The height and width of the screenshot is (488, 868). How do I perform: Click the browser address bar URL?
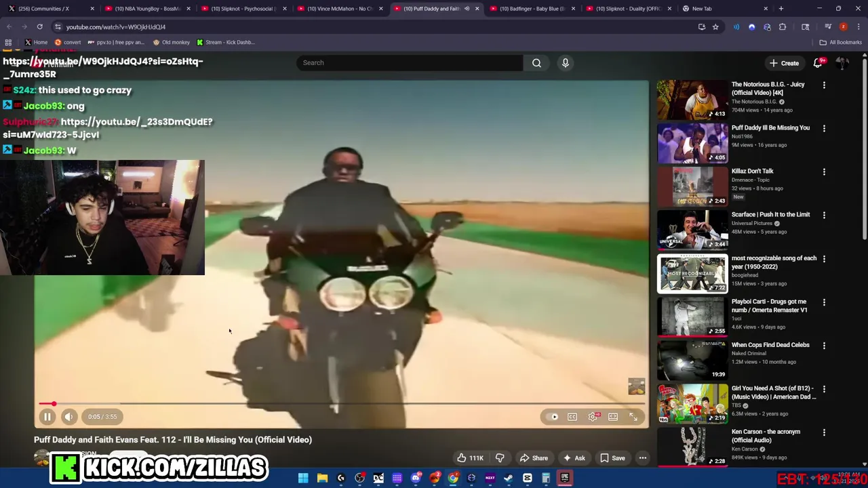115,27
